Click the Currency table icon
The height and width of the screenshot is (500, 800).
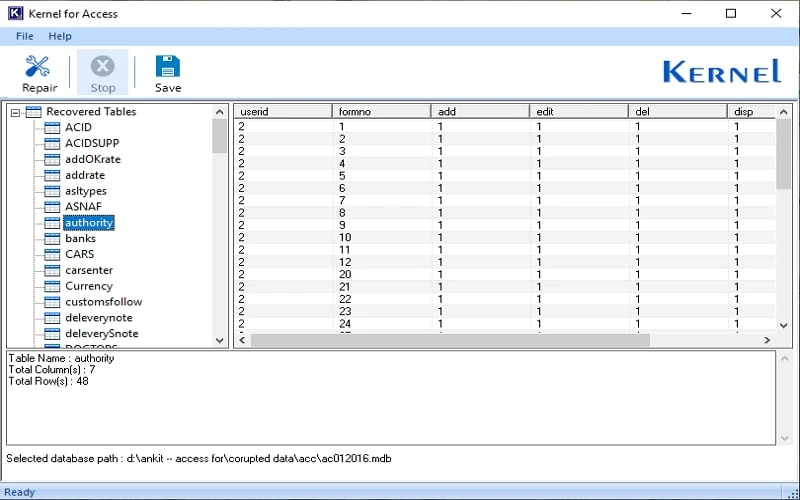point(52,286)
